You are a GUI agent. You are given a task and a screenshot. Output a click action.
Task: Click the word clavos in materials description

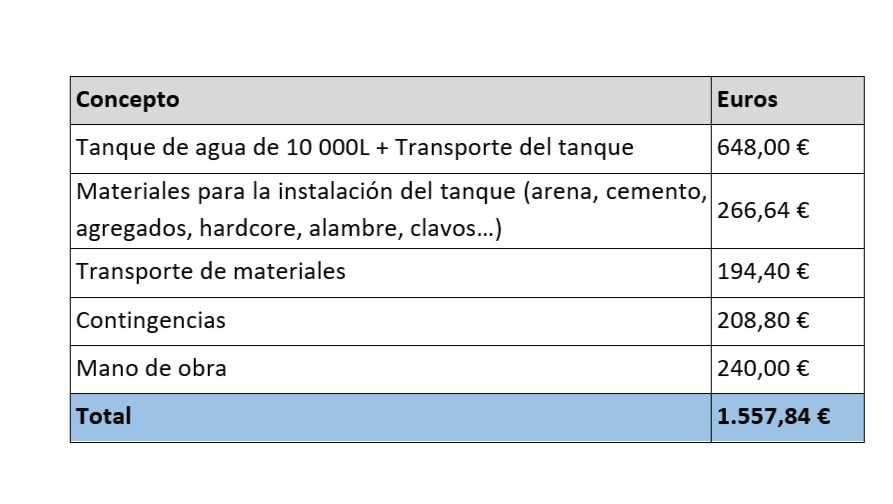(443, 228)
